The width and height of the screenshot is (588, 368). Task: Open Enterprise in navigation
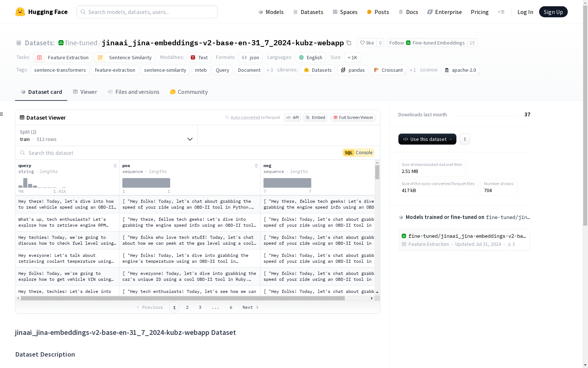pyautogui.click(x=444, y=12)
